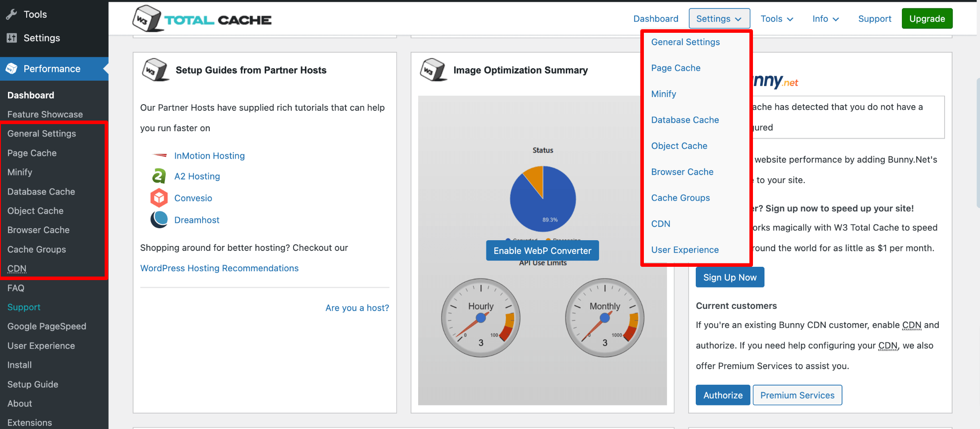Viewport: 980px width, 429px height.
Task: Click the Sign Up Now button
Action: coord(730,277)
